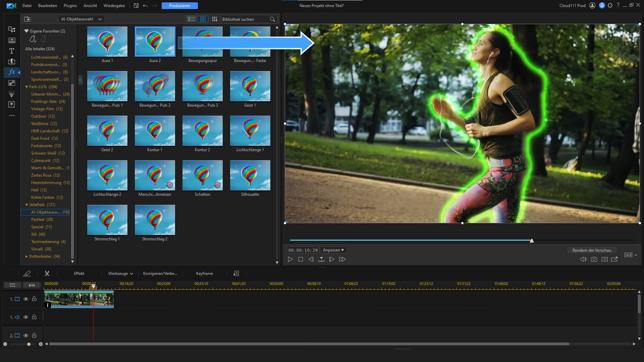Toggle visibility eye on track 2

coord(26,335)
